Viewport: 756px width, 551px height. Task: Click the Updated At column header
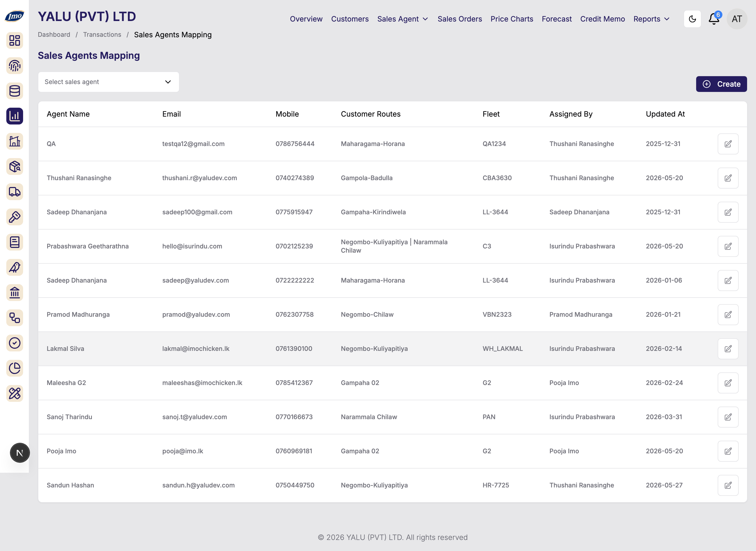(x=665, y=114)
